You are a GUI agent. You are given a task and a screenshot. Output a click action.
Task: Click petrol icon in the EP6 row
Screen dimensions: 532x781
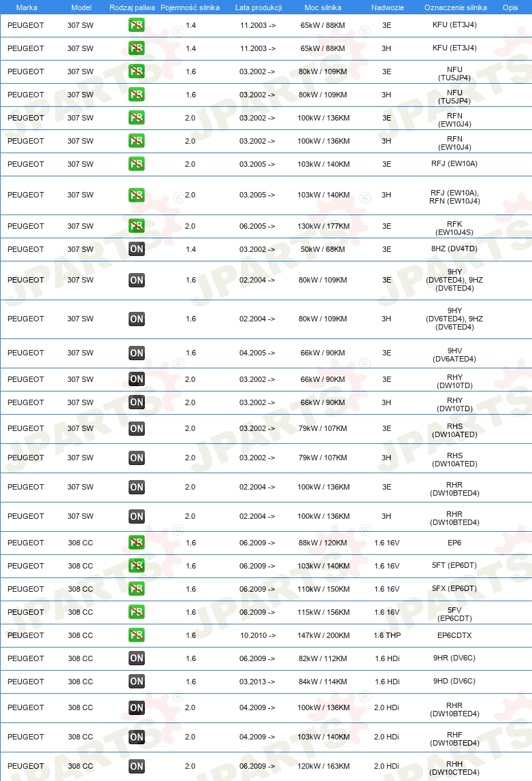coord(136,543)
